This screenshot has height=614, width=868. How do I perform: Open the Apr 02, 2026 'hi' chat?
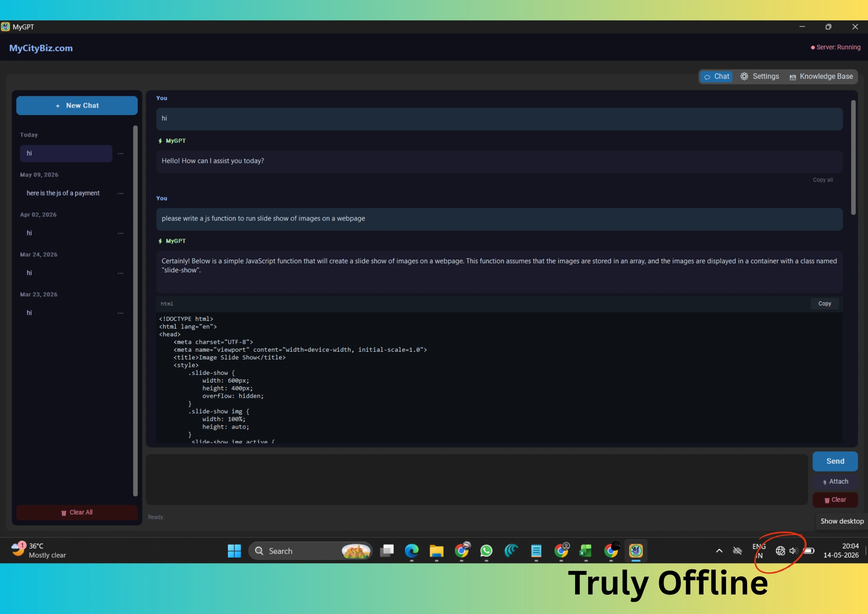tap(66, 233)
